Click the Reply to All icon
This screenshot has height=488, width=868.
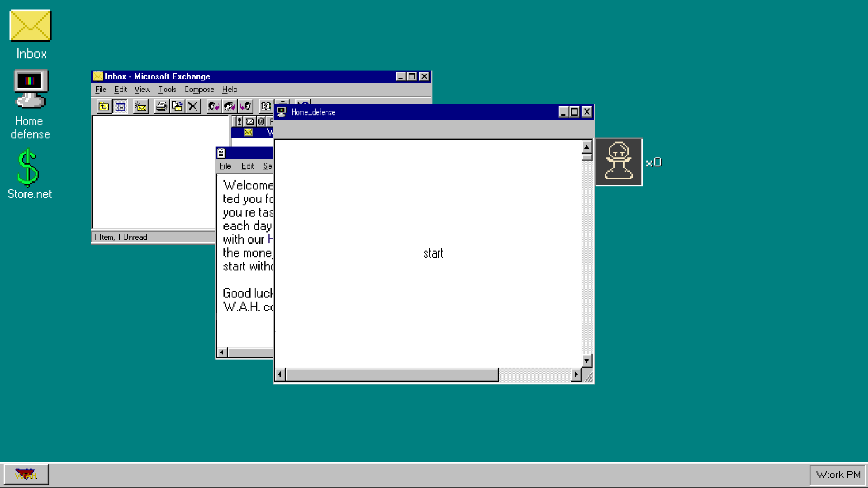(x=229, y=107)
